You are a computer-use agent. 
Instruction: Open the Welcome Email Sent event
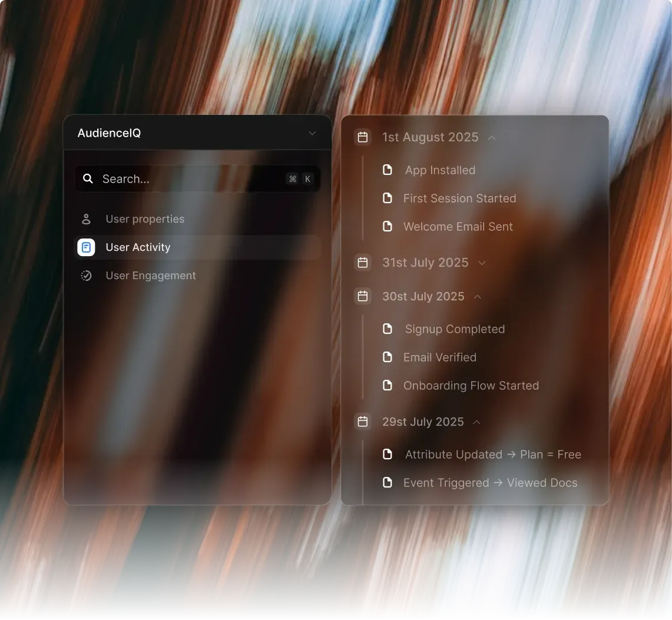click(x=458, y=227)
